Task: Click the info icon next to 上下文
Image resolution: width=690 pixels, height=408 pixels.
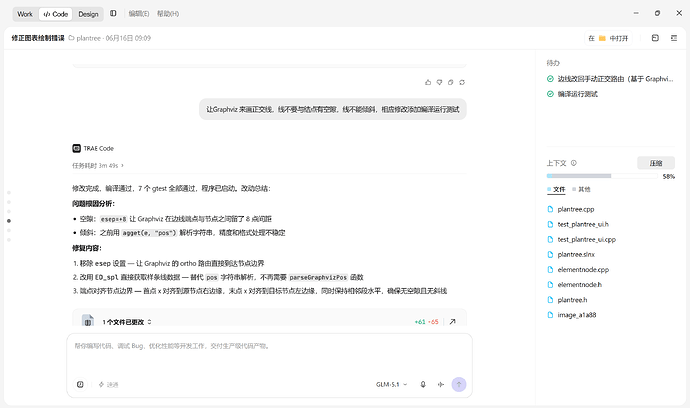Action: [x=573, y=163]
